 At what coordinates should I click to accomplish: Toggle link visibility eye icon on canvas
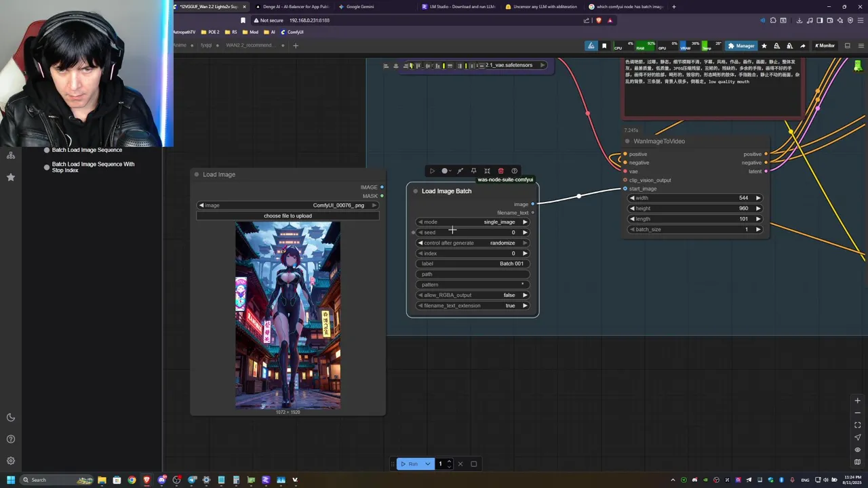coord(857,449)
